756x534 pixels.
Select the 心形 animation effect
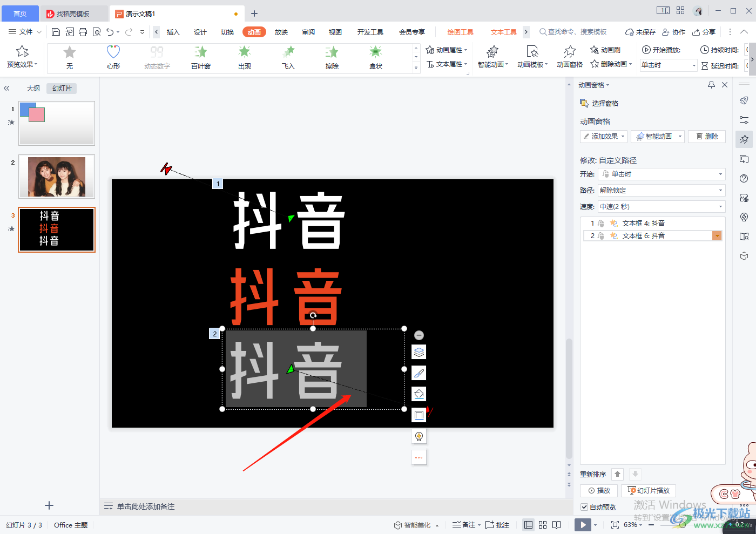coord(113,57)
